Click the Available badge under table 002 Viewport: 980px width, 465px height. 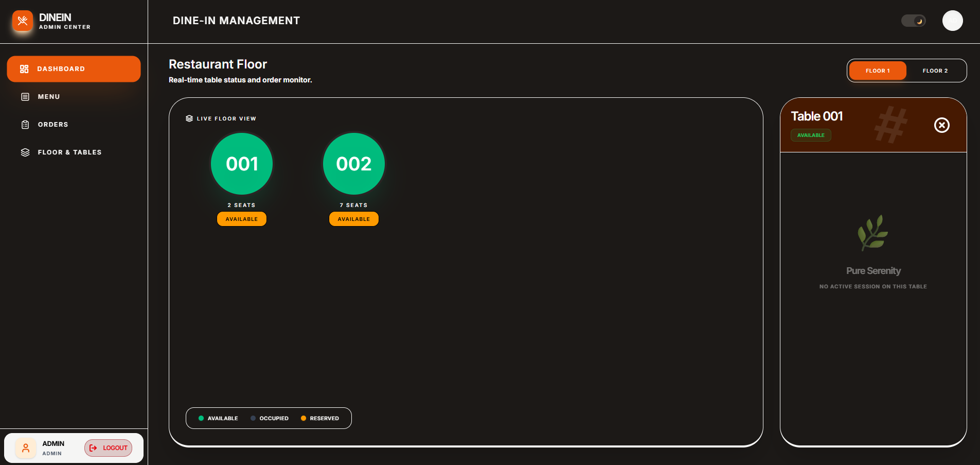click(354, 219)
